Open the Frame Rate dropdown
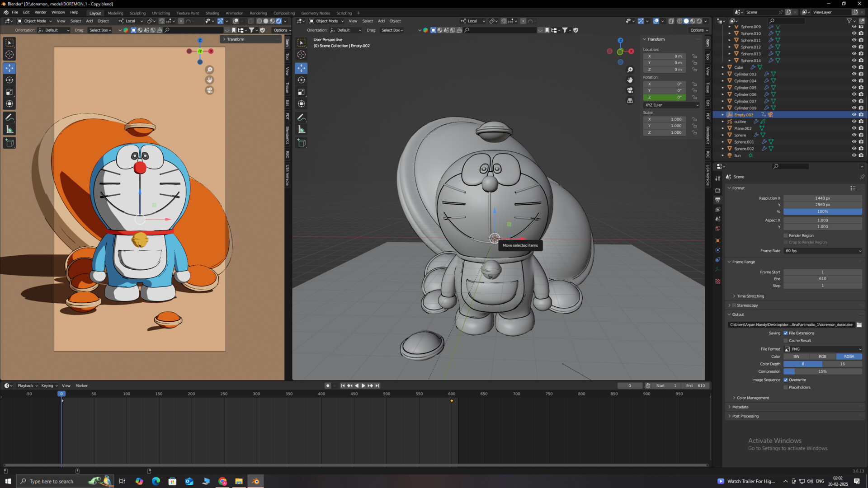The height and width of the screenshot is (488, 868). pos(823,251)
